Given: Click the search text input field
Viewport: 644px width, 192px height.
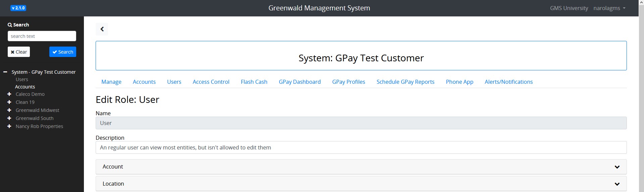Looking at the screenshot, I should [42, 36].
